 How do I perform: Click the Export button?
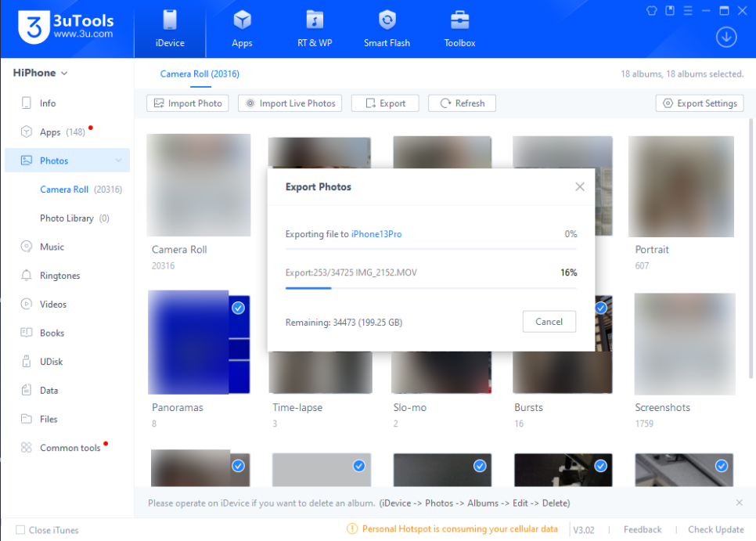[385, 103]
